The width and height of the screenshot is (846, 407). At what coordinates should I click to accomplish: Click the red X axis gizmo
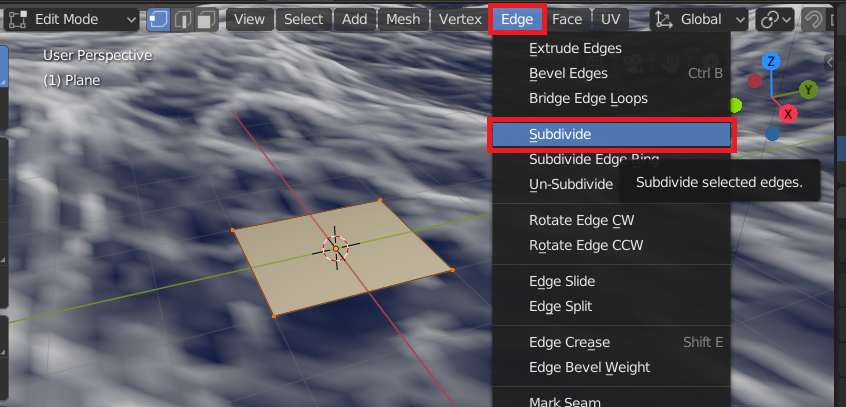point(788,114)
